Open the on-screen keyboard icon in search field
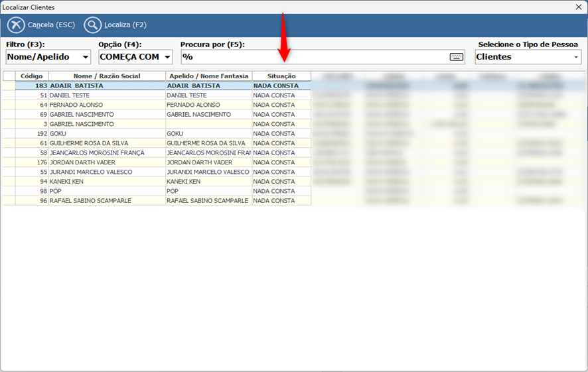Screen dimensions: 588x372 (457, 57)
